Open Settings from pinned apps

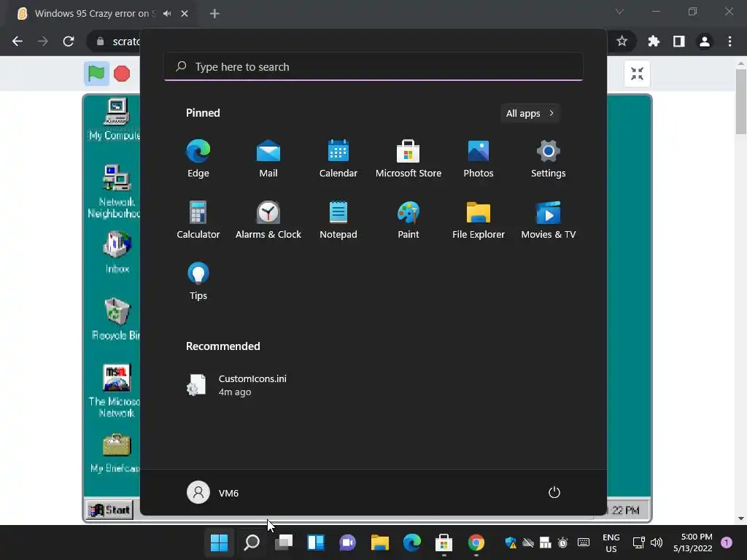coord(549,159)
